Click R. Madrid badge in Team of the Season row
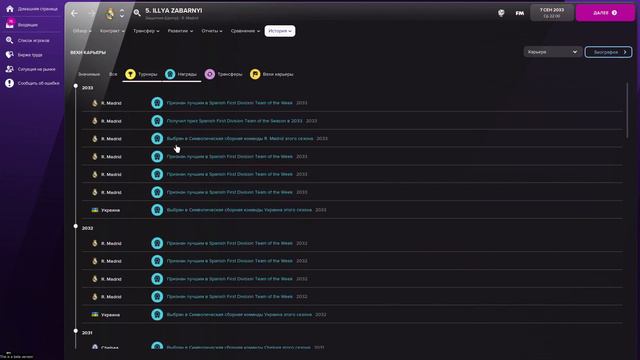Image resolution: width=640 pixels, height=360 pixels. pyautogui.click(x=95, y=121)
